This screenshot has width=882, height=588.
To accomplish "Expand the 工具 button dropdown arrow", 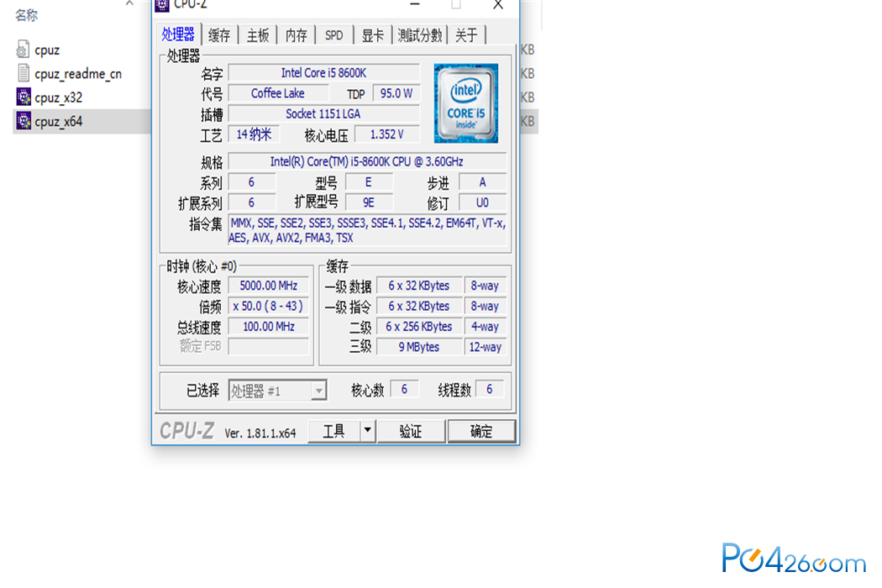I will (368, 430).
